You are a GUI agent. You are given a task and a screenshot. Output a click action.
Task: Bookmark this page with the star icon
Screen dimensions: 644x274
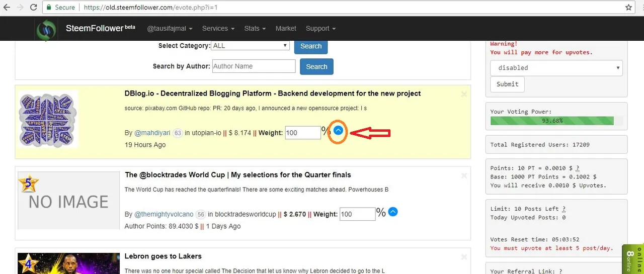(x=629, y=8)
